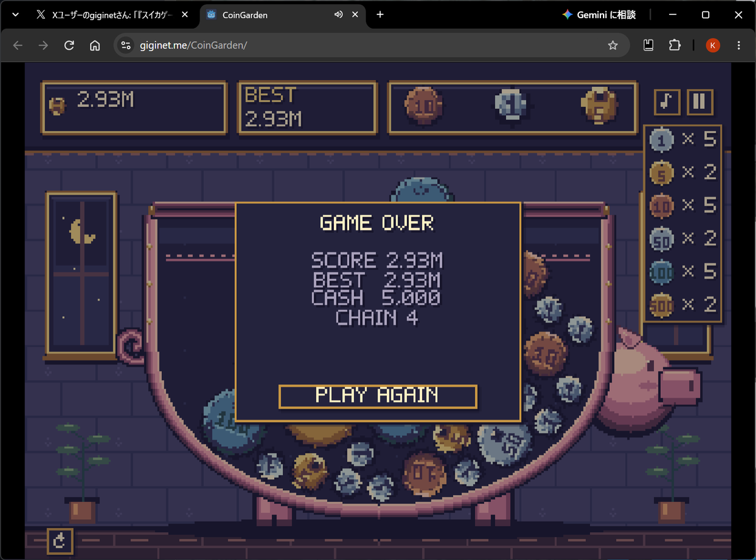
Task: Click the SCORE 2.93M line
Action: [377, 260]
